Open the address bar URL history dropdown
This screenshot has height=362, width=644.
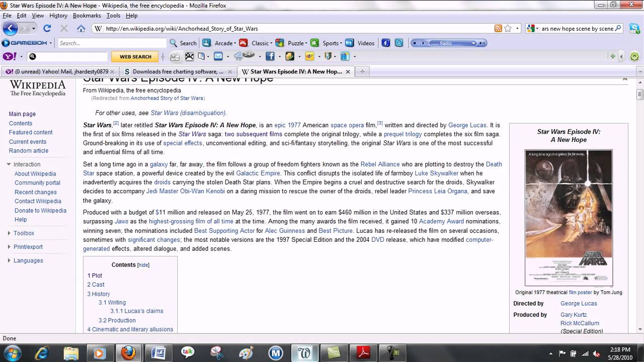tap(517, 29)
